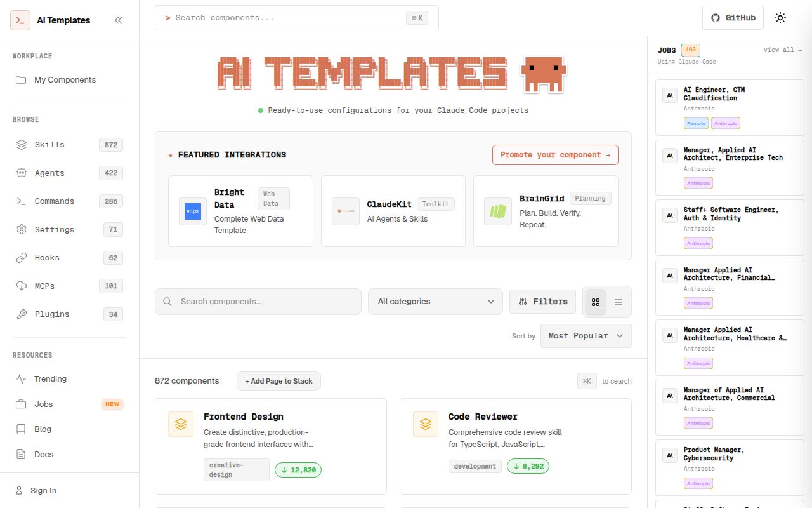Click the BrainGrid green logo
Viewport: 812px width, 508px height.
tap(498, 211)
